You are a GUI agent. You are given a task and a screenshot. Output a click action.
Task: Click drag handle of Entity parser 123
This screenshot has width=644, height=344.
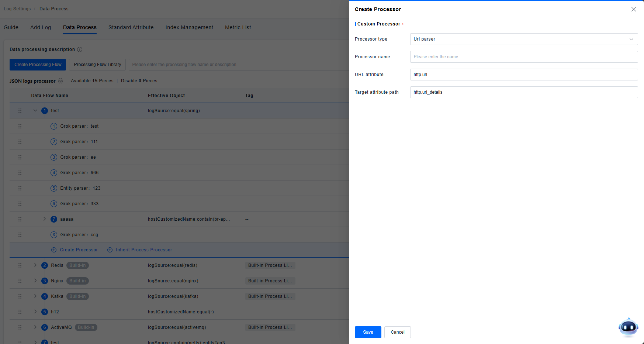20,188
